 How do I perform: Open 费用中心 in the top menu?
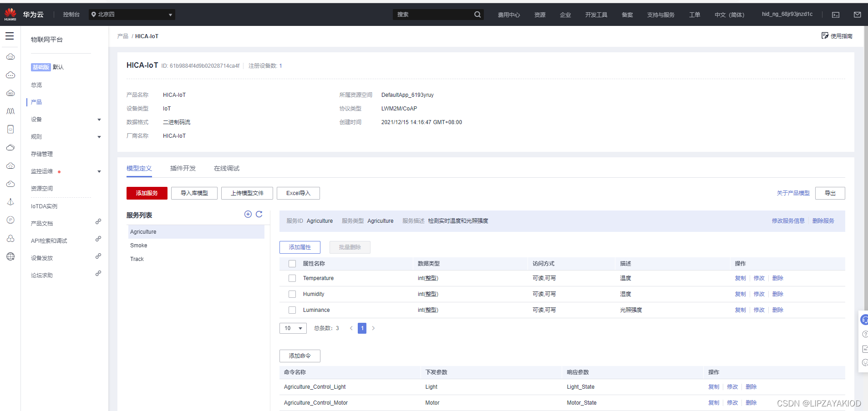pyautogui.click(x=509, y=15)
